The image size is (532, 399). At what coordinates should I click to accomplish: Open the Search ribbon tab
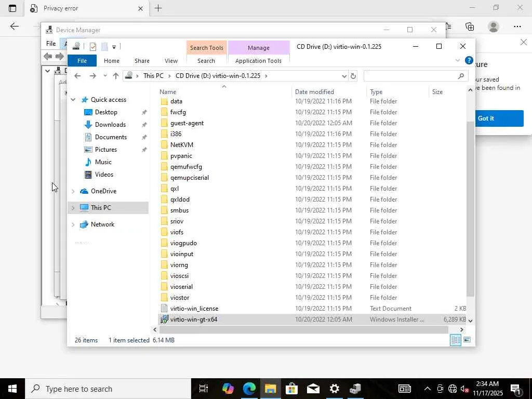tap(206, 61)
